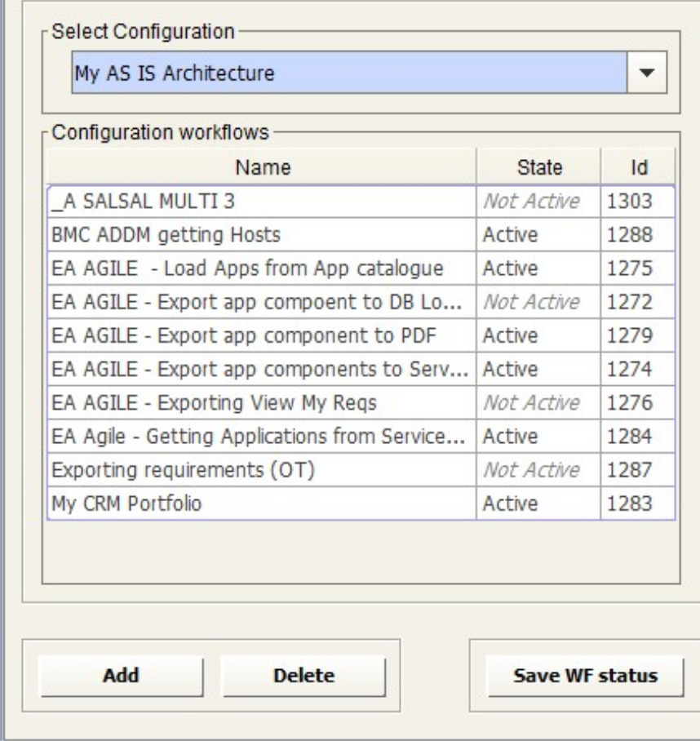
Task: Select EA AGILE Exporting View My Reqs row
Action: pyautogui.click(x=262, y=403)
